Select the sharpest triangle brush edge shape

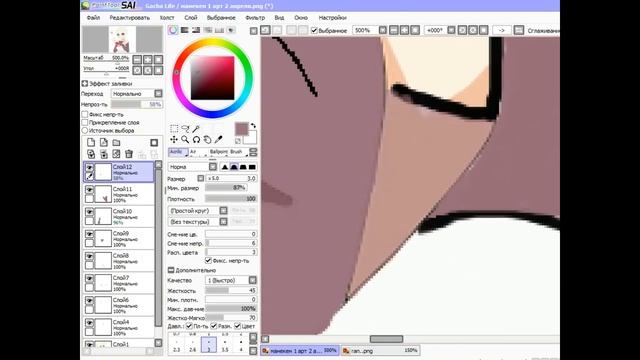point(224,167)
